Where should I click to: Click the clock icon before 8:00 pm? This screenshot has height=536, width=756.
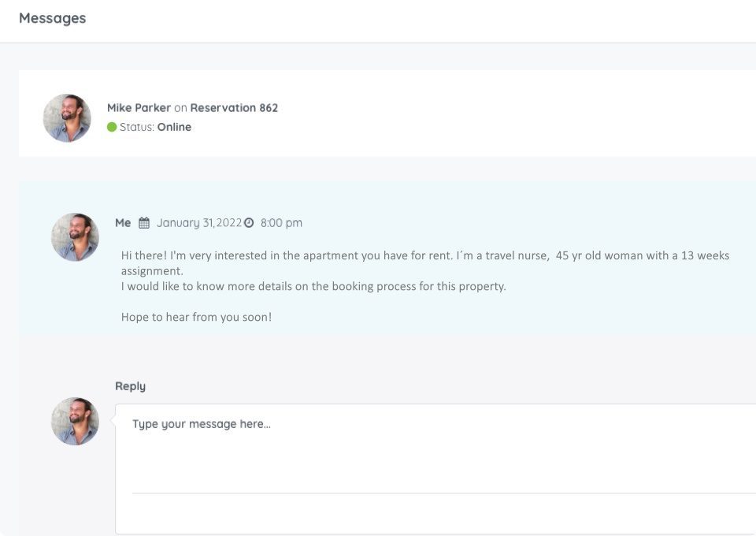coord(249,223)
